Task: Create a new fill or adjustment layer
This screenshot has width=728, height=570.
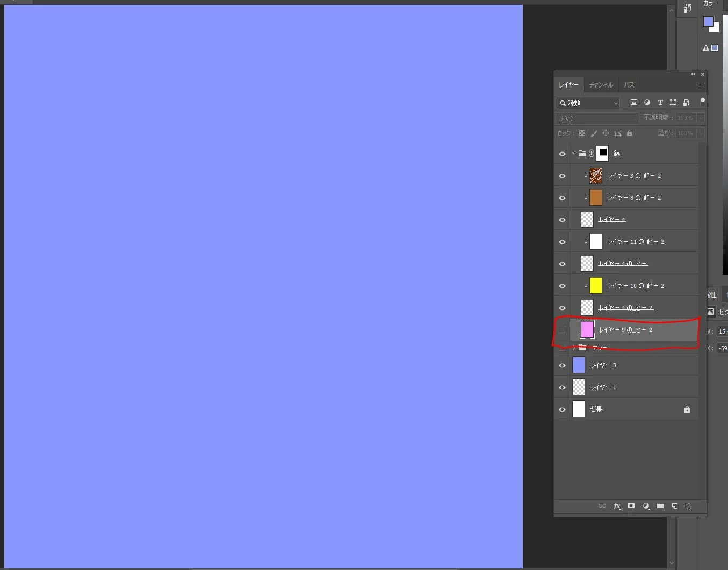Action: (646, 506)
